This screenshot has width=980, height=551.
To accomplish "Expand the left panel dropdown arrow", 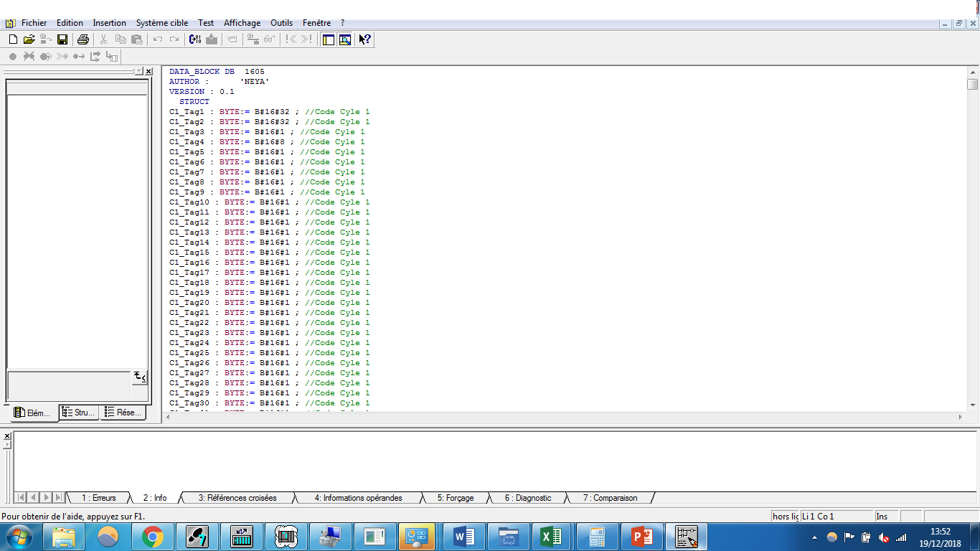I will (x=138, y=72).
